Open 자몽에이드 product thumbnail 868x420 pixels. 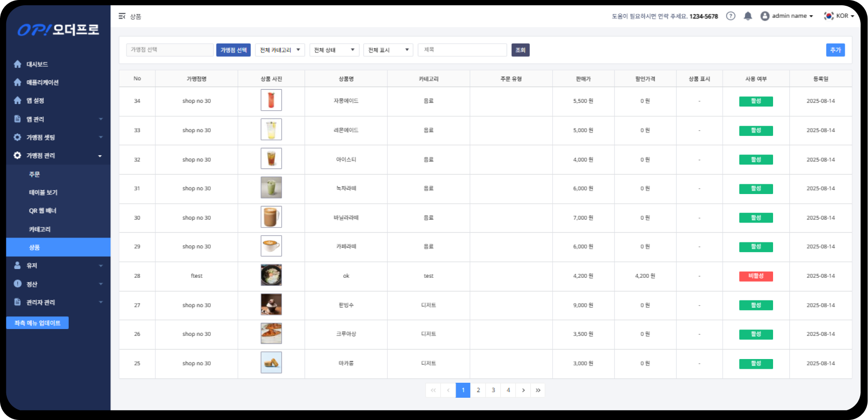(271, 100)
